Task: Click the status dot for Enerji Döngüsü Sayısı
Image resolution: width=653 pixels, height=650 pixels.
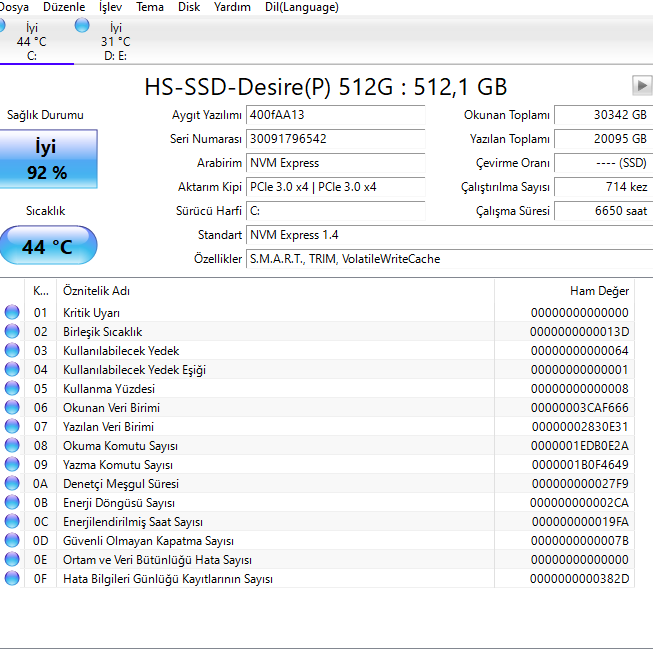Action: point(12,503)
